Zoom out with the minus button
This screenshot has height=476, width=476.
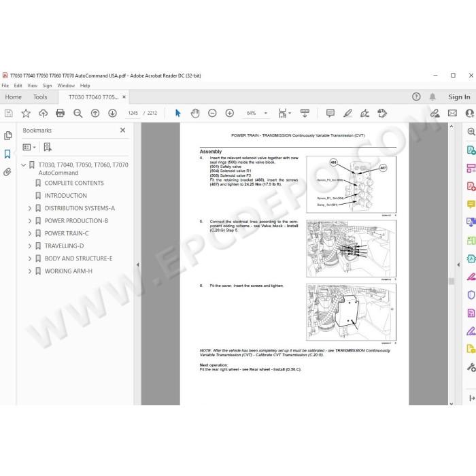212,114
